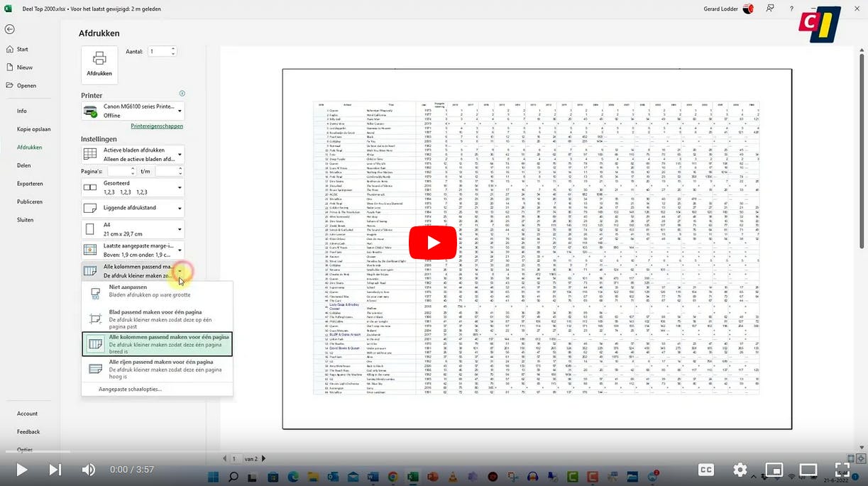Go to next preview page arrow
The width and height of the screenshot is (868, 486).
click(263, 459)
